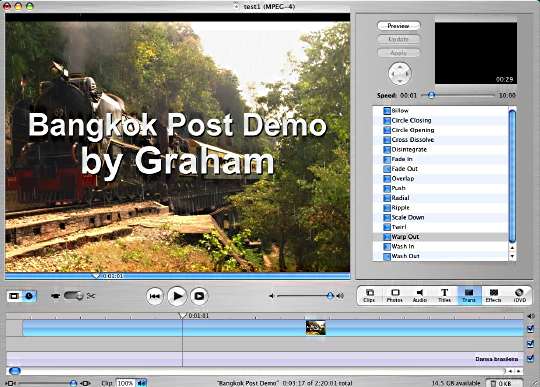Select the Scale Down transition
The image size is (540, 387).
[440, 217]
